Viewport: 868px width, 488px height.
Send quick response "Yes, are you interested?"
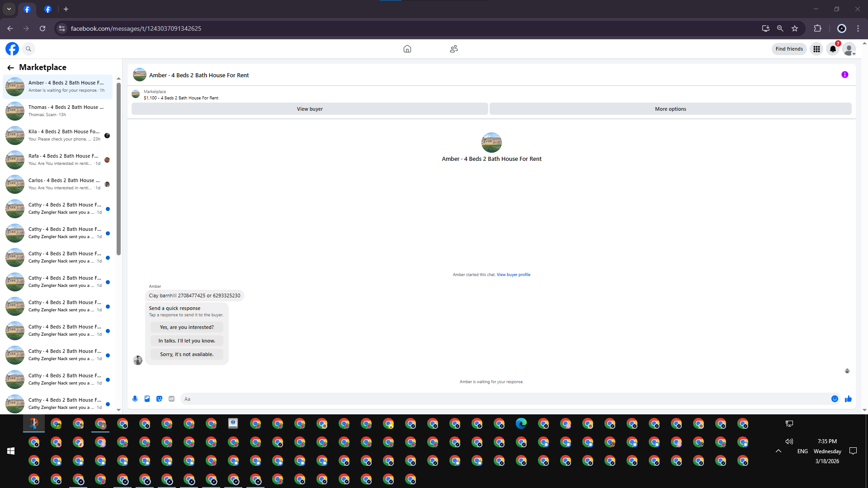click(187, 327)
